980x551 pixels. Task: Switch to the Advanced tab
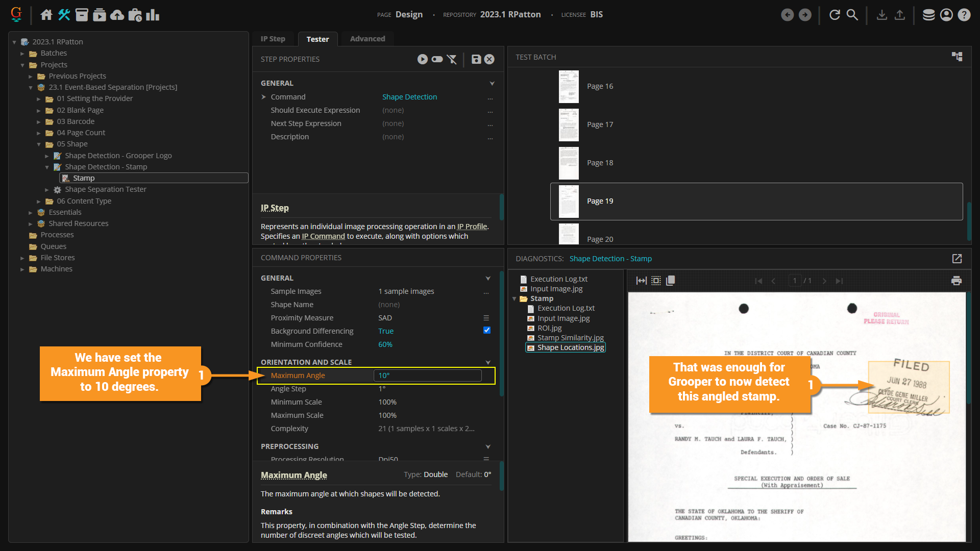(x=367, y=39)
